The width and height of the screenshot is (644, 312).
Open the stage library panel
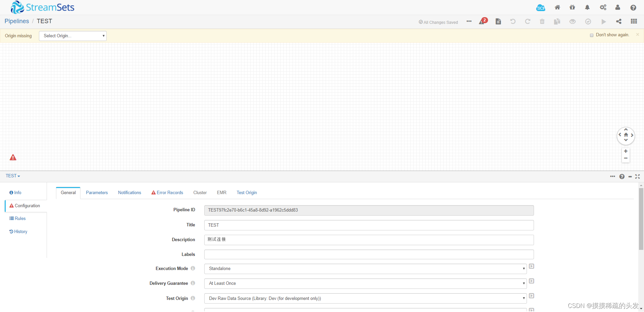tap(634, 21)
